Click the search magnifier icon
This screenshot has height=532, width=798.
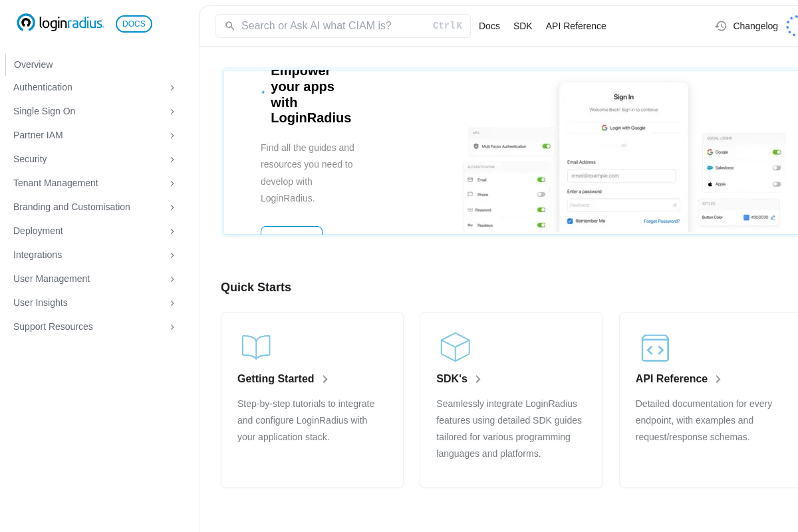pyautogui.click(x=230, y=26)
